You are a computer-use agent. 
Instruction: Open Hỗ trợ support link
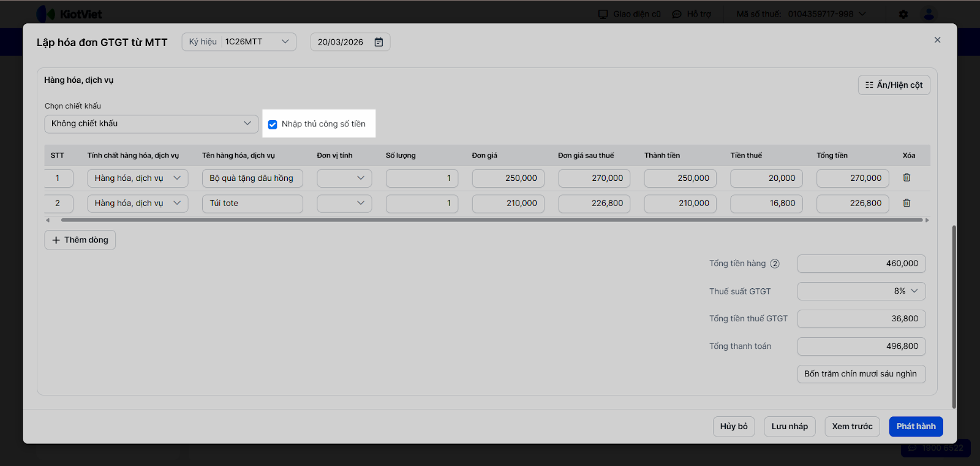(x=692, y=14)
